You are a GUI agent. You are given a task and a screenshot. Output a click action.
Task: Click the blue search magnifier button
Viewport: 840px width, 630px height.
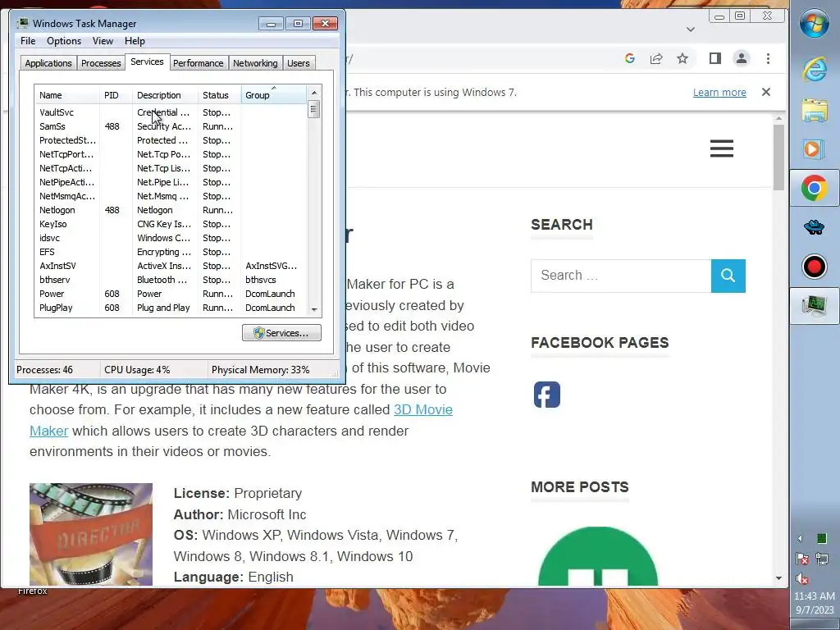pos(728,276)
